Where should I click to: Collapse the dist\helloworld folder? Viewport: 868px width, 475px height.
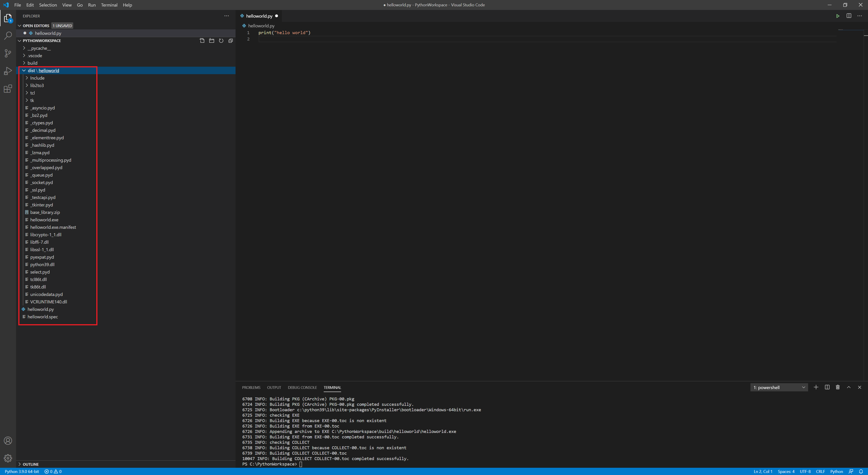click(x=24, y=71)
